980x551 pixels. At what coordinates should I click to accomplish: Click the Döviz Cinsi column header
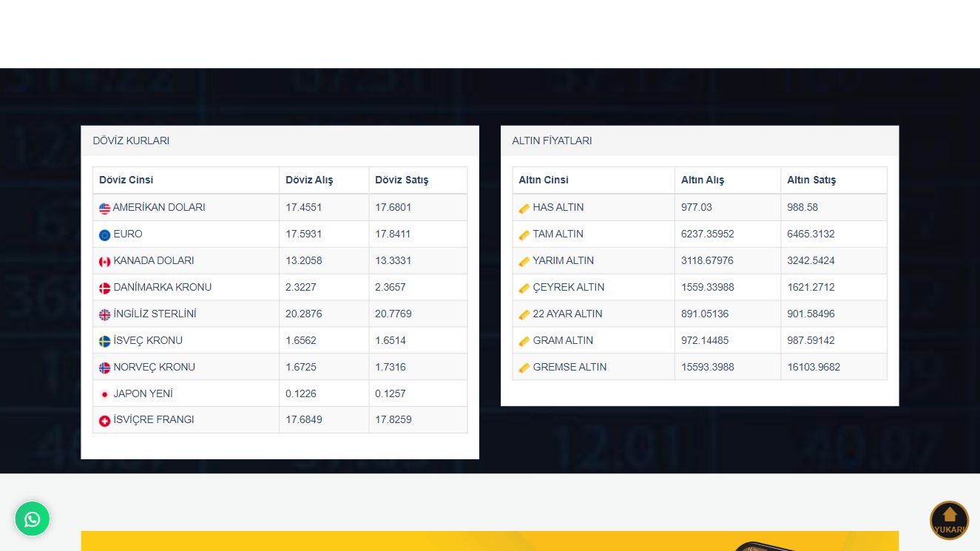point(126,180)
